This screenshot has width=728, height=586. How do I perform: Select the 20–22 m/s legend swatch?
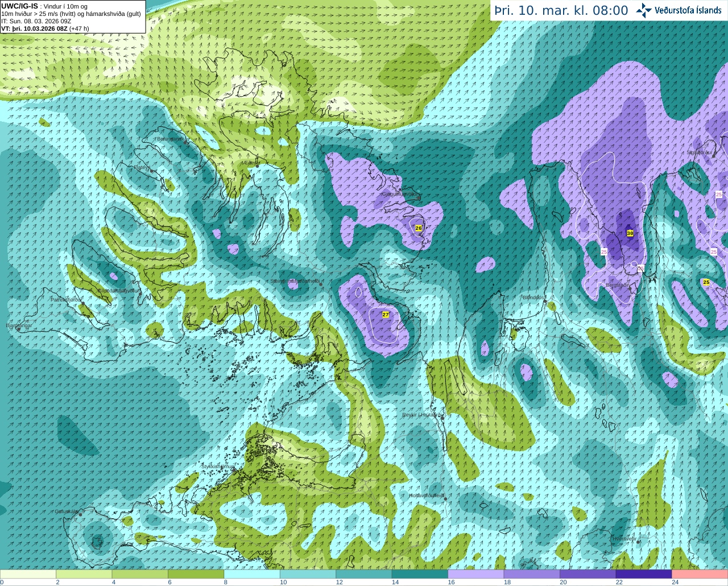click(x=588, y=574)
